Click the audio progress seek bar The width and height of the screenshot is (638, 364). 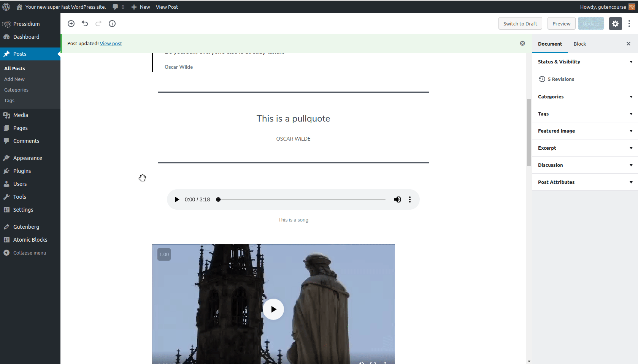(302, 199)
